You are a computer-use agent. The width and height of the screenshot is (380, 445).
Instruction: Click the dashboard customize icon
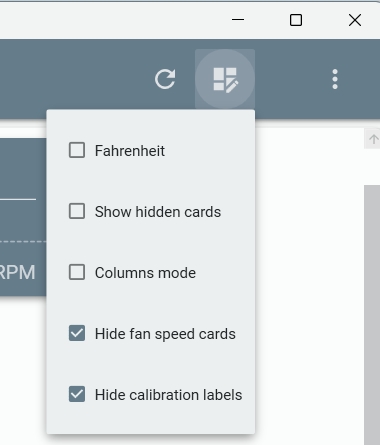[x=225, y=79]
